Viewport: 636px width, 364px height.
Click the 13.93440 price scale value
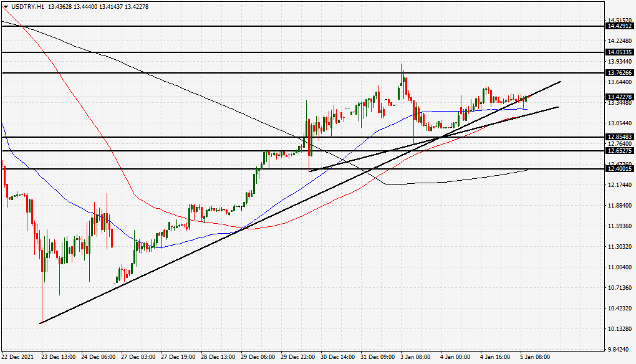coord(620,62)
